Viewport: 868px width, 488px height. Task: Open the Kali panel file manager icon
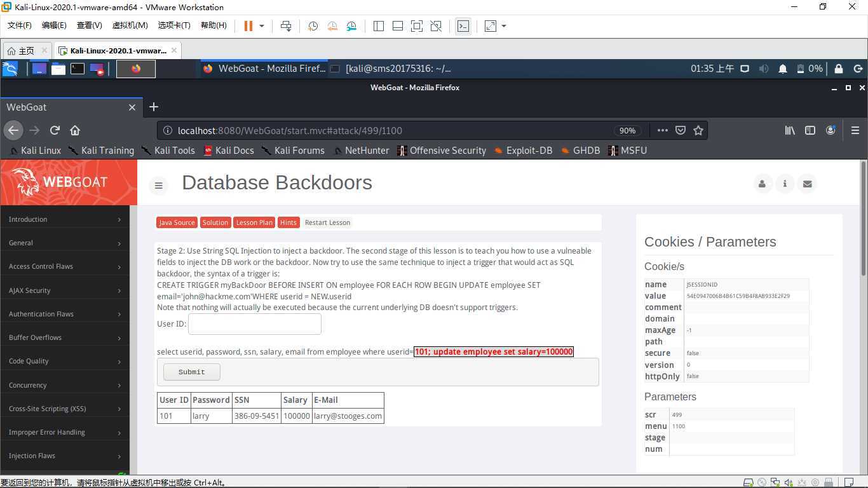[58, 69]
